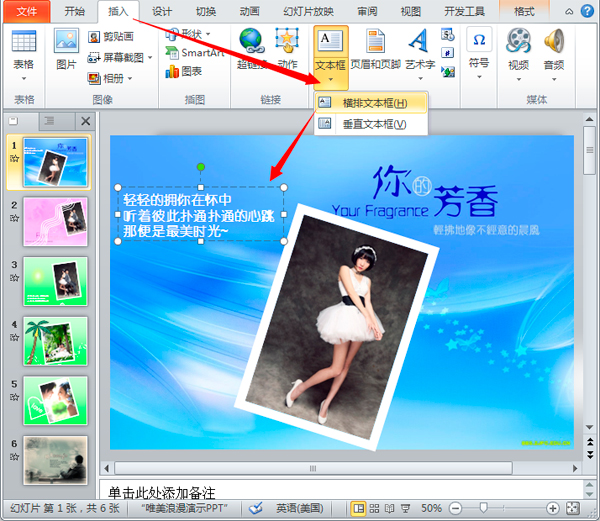
Task: Switch to the Transitions (切换) tab
Action: [x=206, y=11]
